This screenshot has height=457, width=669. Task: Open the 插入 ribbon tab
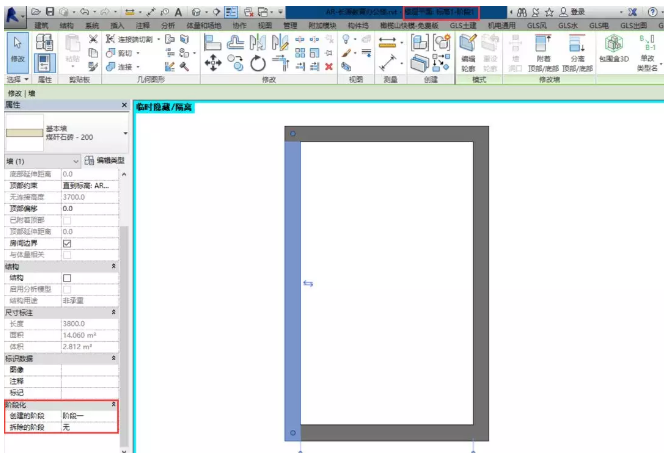point(117,26)
